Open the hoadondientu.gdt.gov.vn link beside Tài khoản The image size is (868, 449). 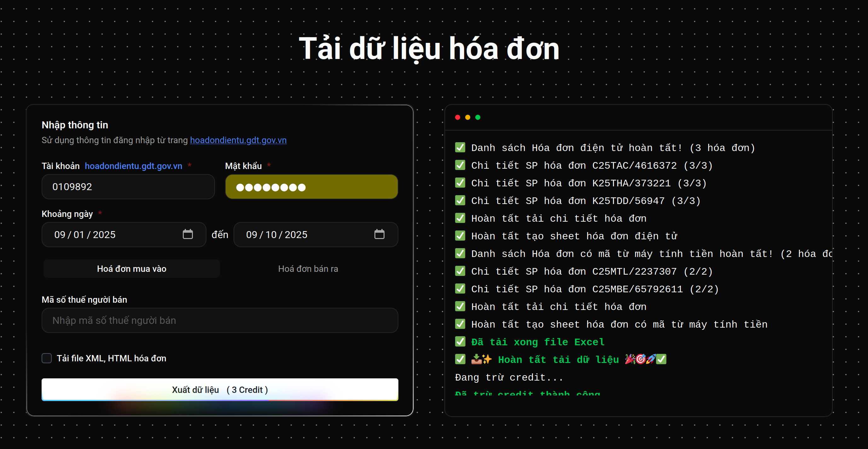click(x=133, y=166)
